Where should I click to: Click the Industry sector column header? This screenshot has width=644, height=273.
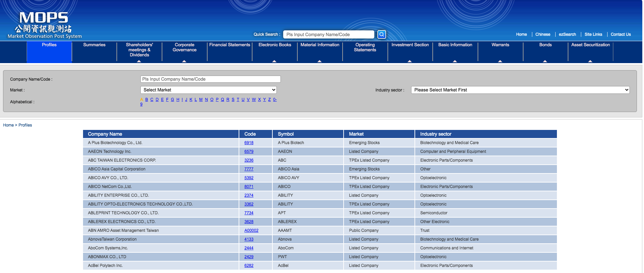486,134
